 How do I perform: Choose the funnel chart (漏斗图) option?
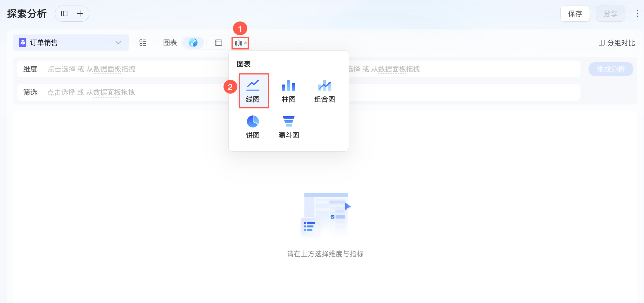(x=289, y=127)
